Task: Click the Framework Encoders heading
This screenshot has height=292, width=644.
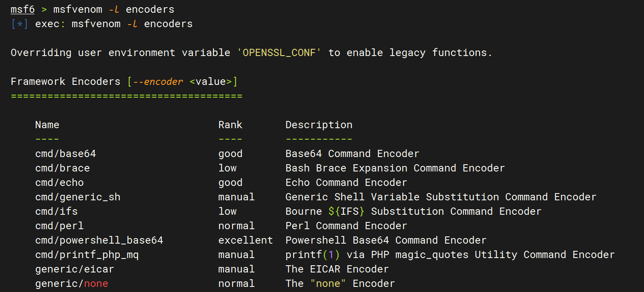Action: click(65, 81)
